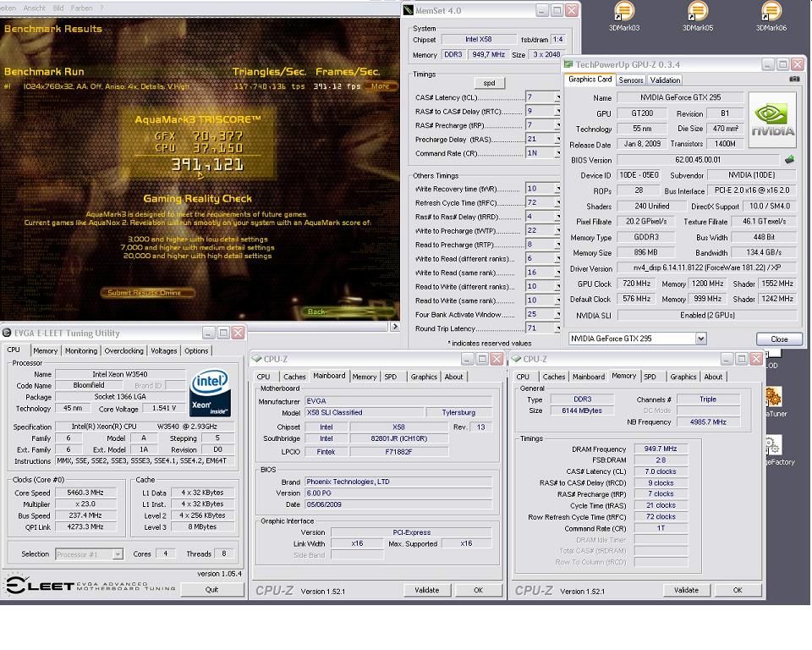Click the Intel Xeon W3540 name field
The image size is (812, 650).
119,374
